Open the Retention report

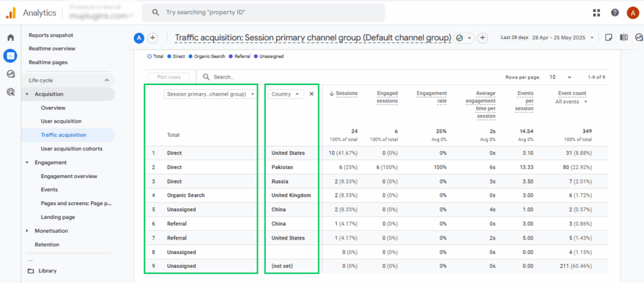(x=47, y=245)
